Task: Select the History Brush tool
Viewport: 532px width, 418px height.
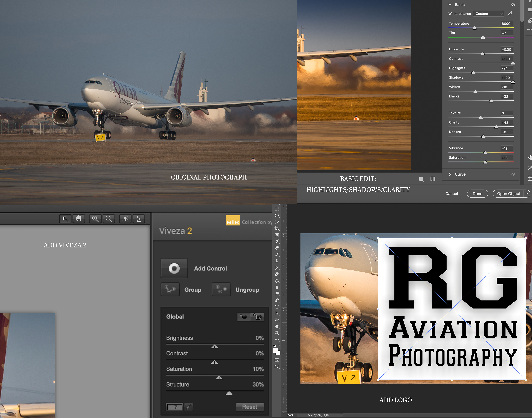Action: pyautogui.click(x=277, y=268)
